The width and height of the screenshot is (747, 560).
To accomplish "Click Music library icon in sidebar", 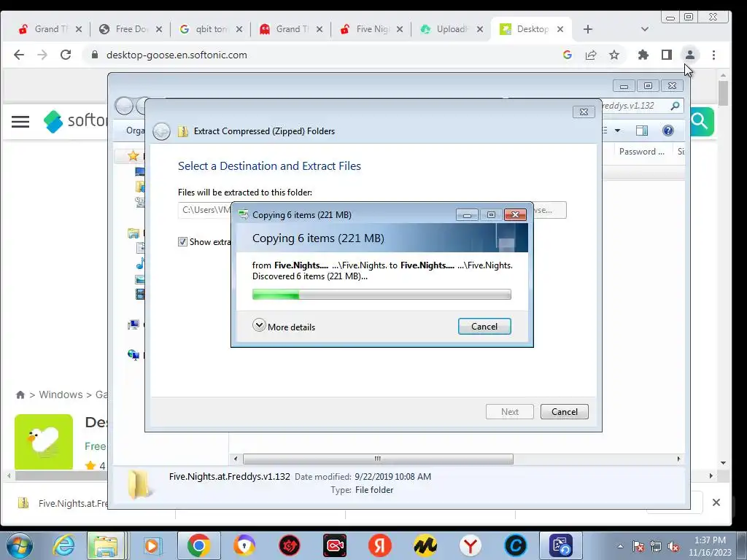I will pos(140,263).
